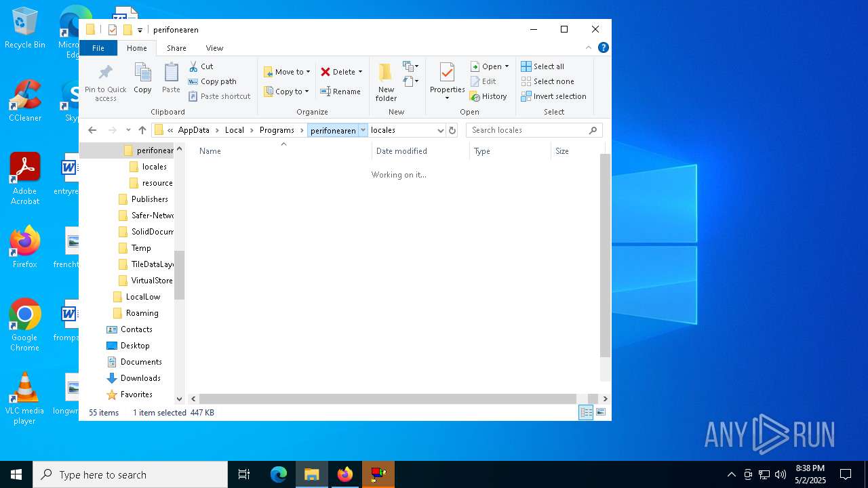Open Adobe Acrobat desktop shortcut
This screenshot has height=488, width=868.
point(25,179)
